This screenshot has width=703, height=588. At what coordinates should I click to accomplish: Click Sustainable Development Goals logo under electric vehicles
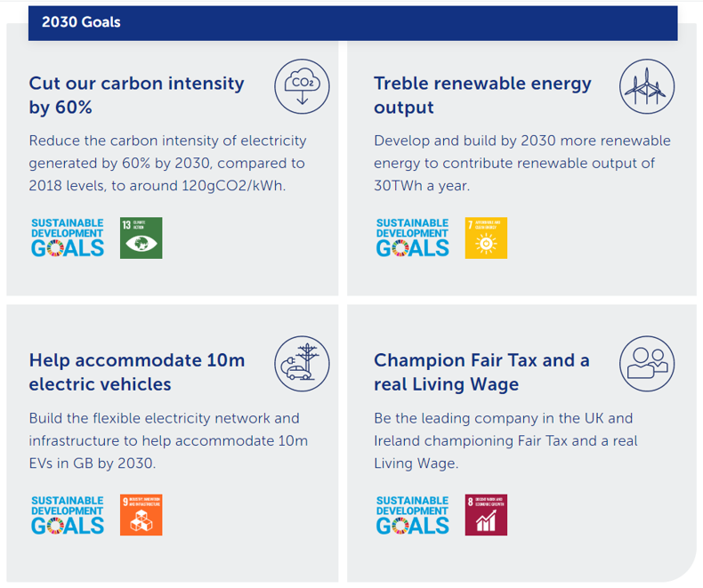point(68,515)
